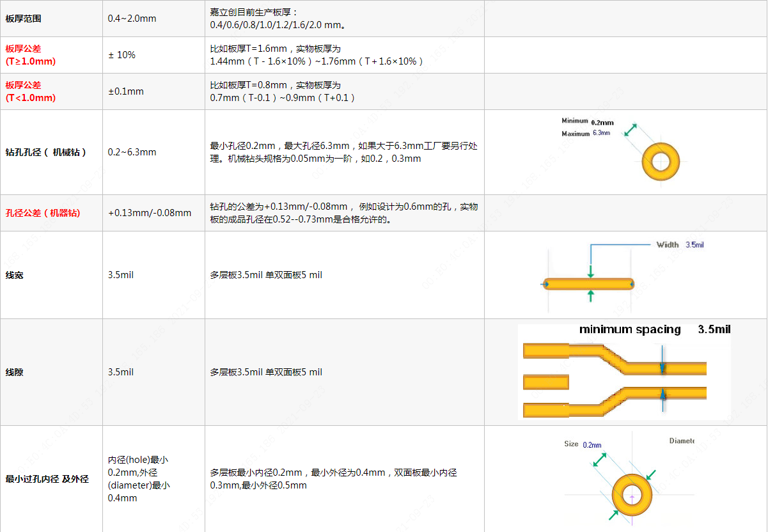The height and width of the screenshot is (532, 768).
Task: Click the 3.5mil value in 线隙 row
Action: [x=121, y=372]
